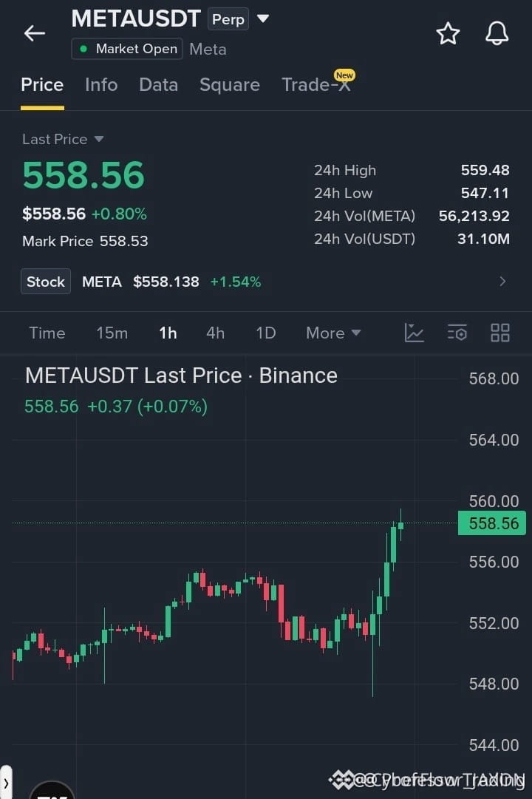Tap the 568.00 price axis label
Screen dimensions: 532x799
pyautogui.click(x=494, y=378)
